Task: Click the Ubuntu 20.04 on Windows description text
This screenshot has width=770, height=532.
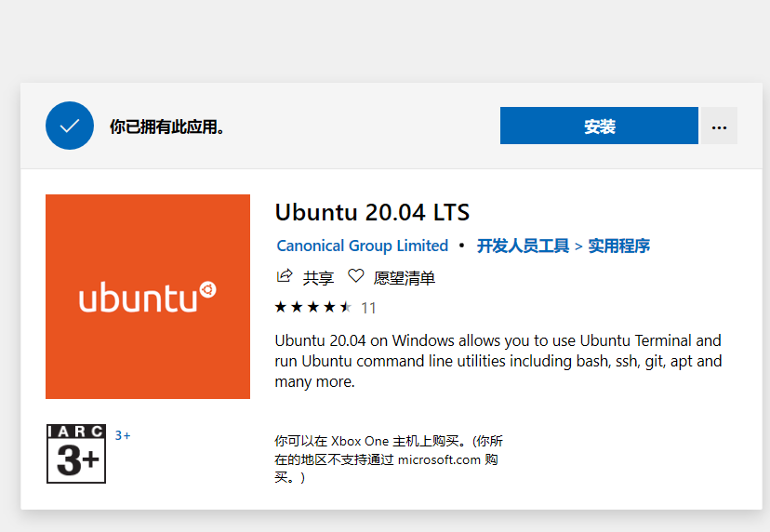Action: pyautogui.click(x=498, y=361)
